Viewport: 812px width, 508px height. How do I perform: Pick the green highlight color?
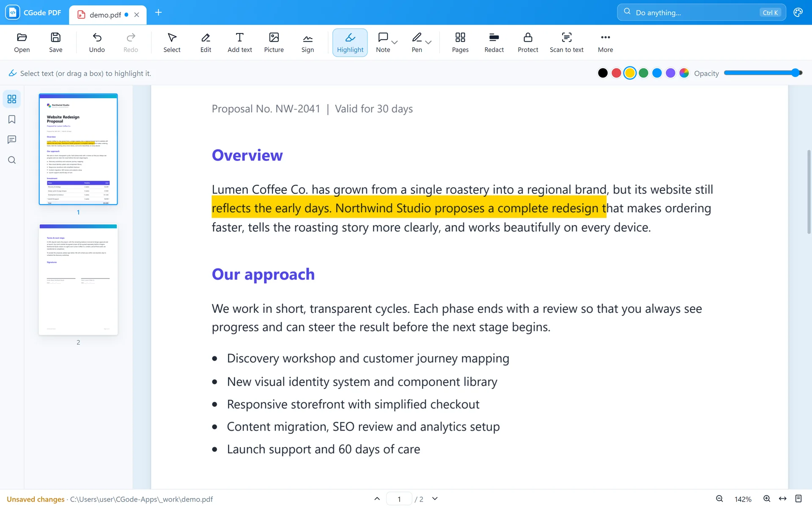pyautogui.click(x=643, y=73)
